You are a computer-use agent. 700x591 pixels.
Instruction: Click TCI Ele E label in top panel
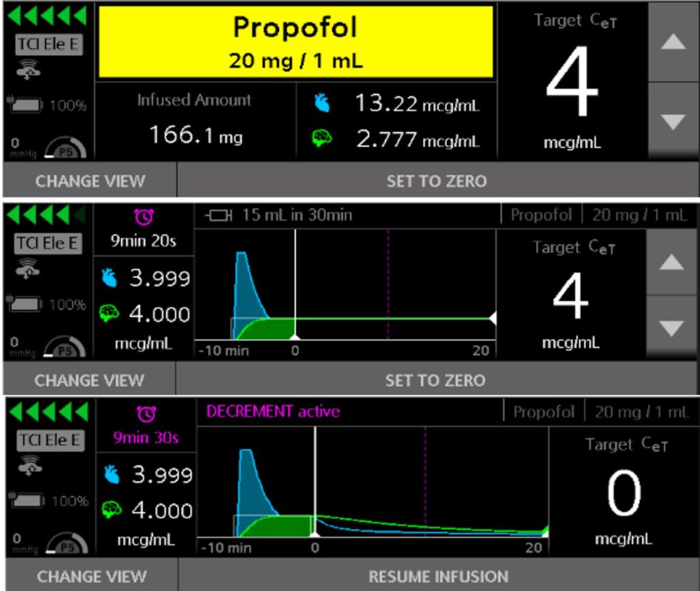[49, 44]
